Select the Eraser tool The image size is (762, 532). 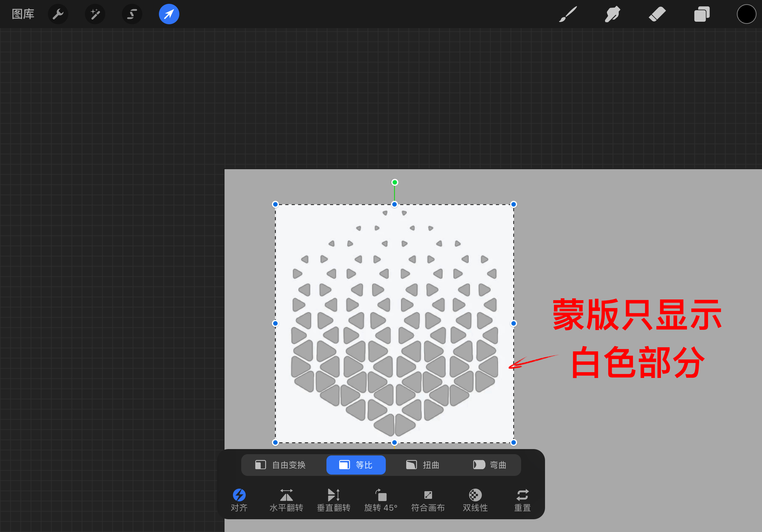coord(657,14)
